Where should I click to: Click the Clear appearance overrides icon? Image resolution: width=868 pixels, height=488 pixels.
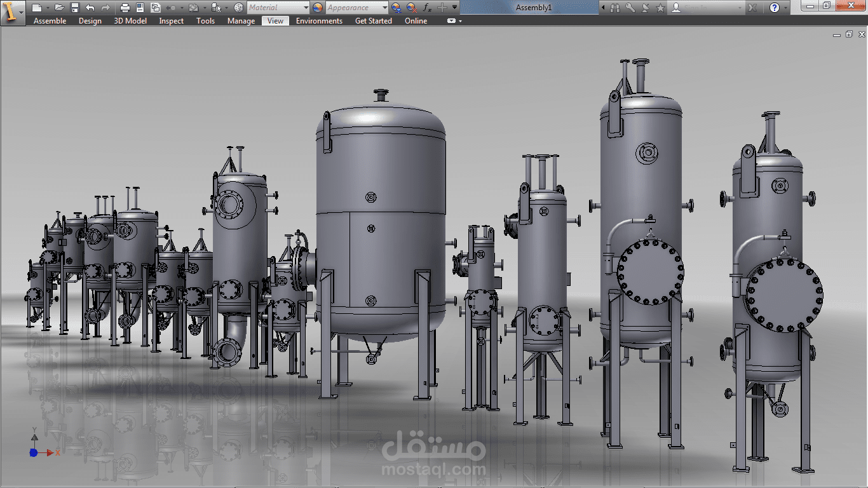click(412, 8)
